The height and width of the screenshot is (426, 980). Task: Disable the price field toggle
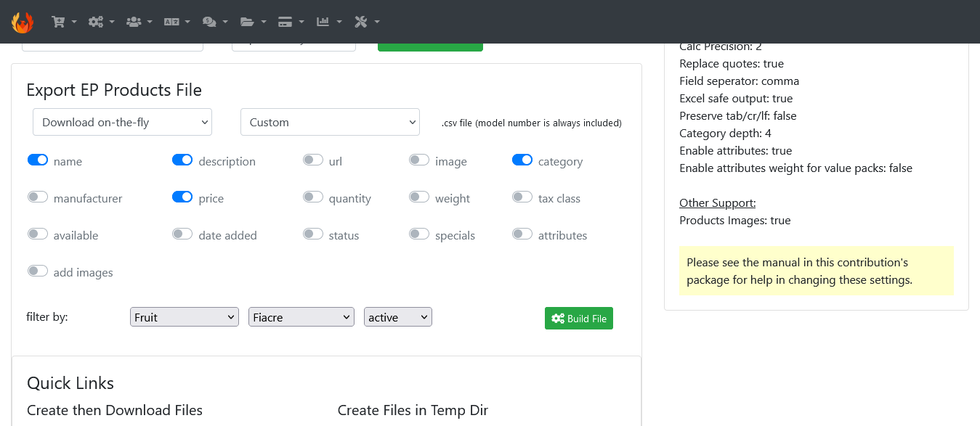[x=182, y=197]
